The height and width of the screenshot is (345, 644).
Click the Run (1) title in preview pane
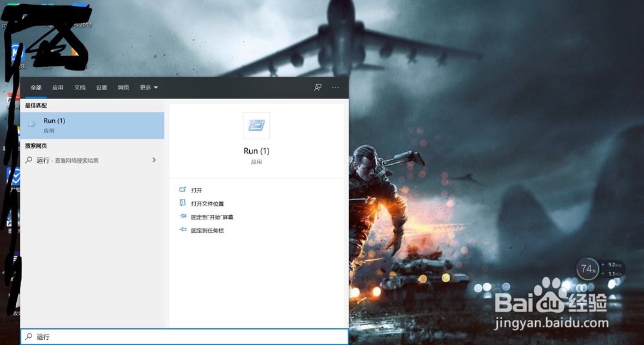click(257, 151)
